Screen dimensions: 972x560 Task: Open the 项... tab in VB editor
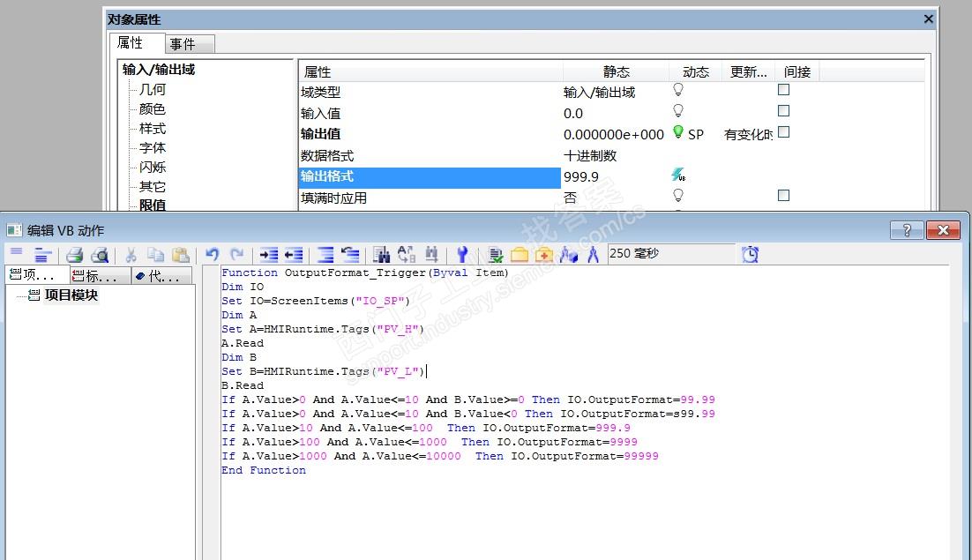tap(36, 275)
